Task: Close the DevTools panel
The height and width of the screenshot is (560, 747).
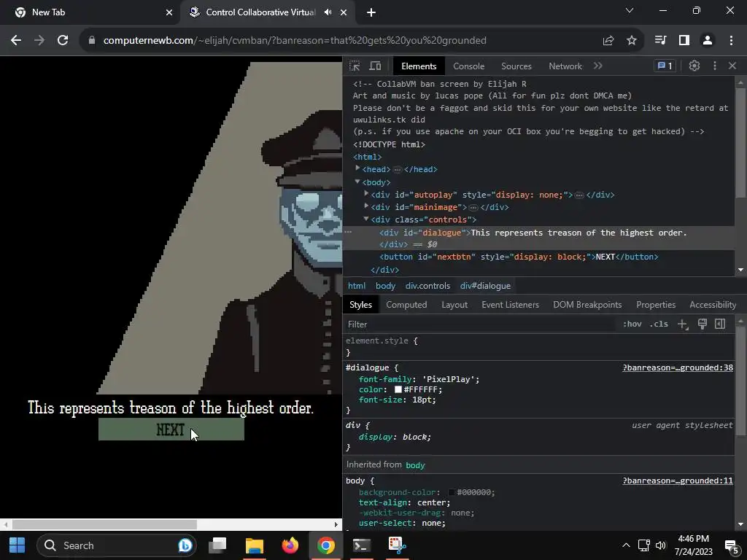Action: [732, 66]
